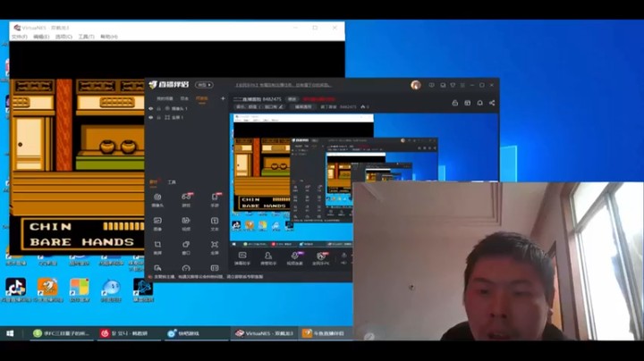Toggle lock on the fullscreen 1 source
This screenshot has width=644, height=361.
pyautogui.click(x=159, y=118)
